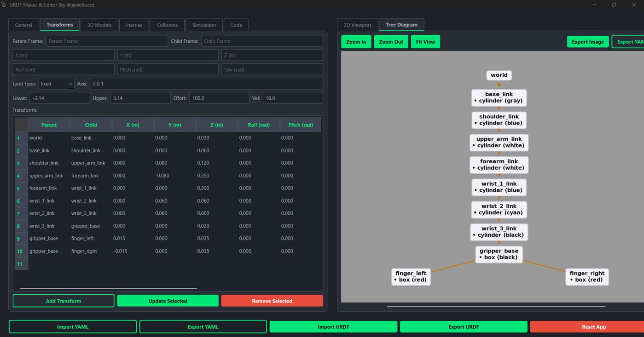Click the bottom Export YAML button

pyautogui.click(x=203, y=326)
